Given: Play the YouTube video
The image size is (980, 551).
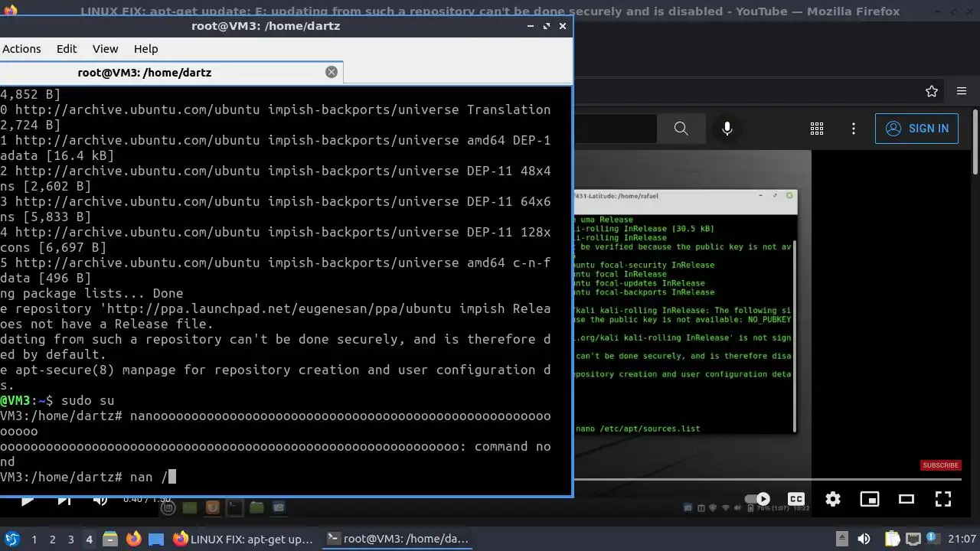Looking at the screenshot, I should (27, 501).
